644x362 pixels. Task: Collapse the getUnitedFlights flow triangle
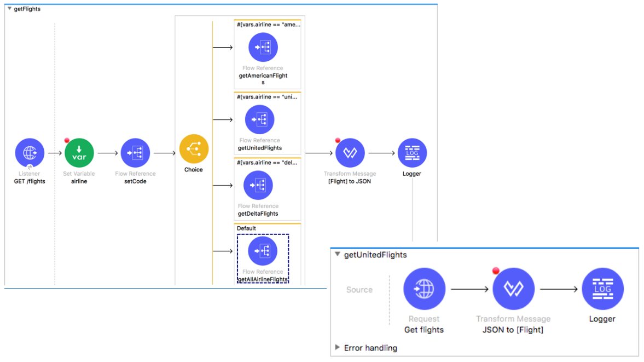coord(337,254)
